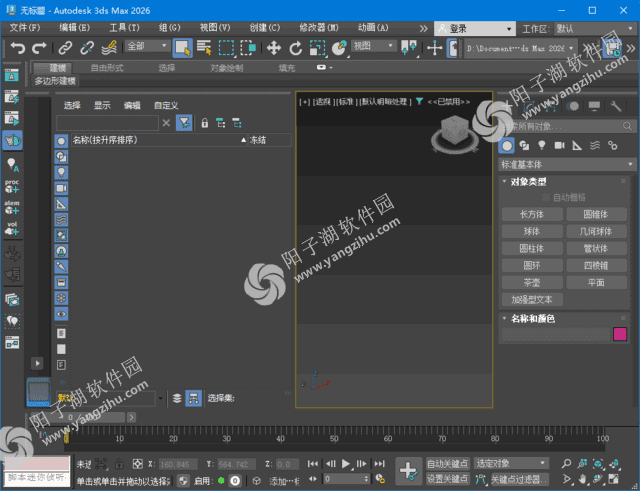The image size is (640, 491).
Task: Open the 视图 reference coordinate dropdown
Action: coord(374,46)
